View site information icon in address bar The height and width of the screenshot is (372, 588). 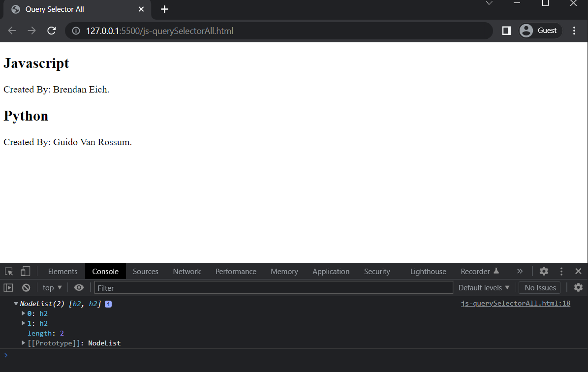coord(76,31)
